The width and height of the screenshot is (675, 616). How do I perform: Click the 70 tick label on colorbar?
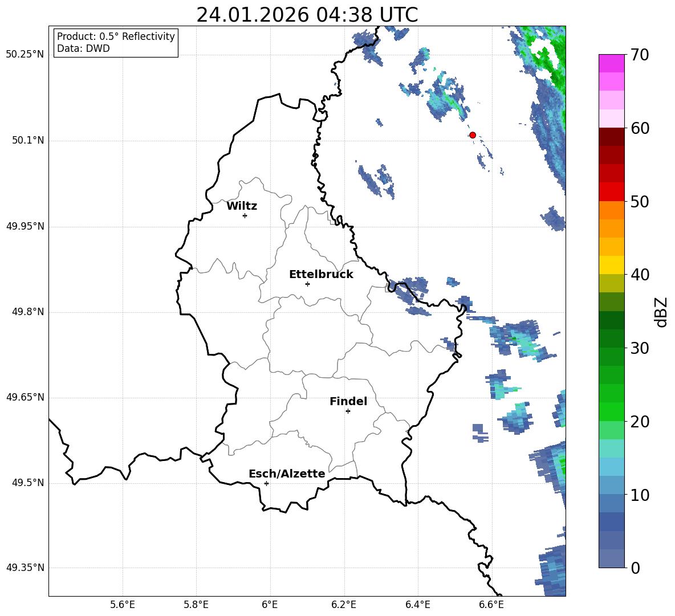640,55
